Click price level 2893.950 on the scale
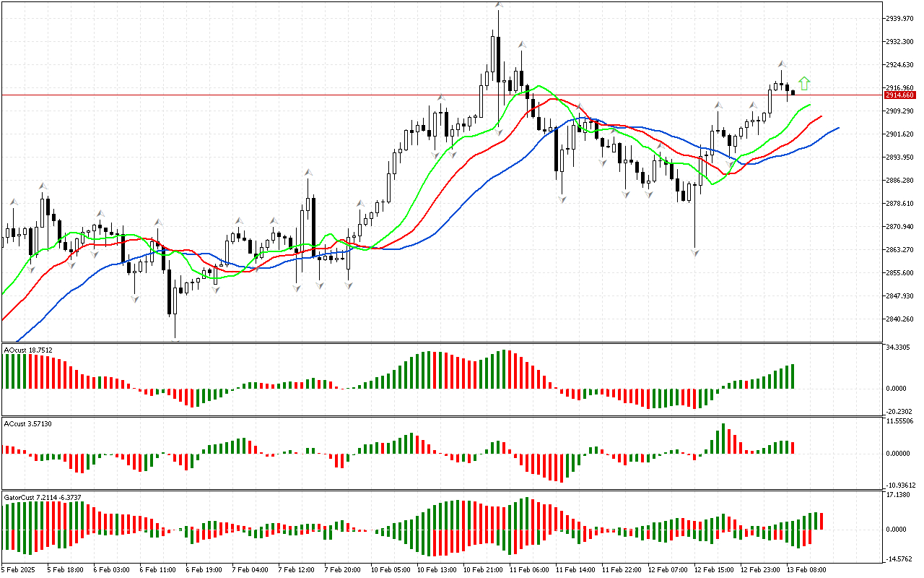Viewport: 924px width, 578px height. [x=899, y=157]
